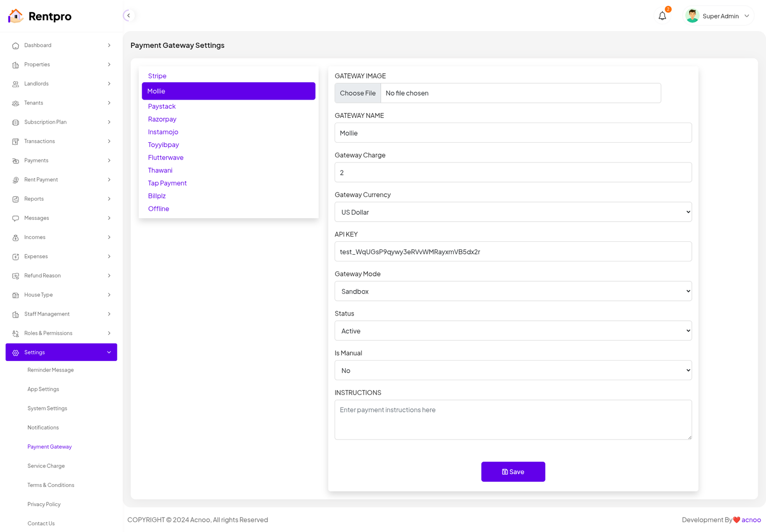The width and height of the screenshot is (766, 532).
Task: Open the Status dropdown
Action: 513,331
